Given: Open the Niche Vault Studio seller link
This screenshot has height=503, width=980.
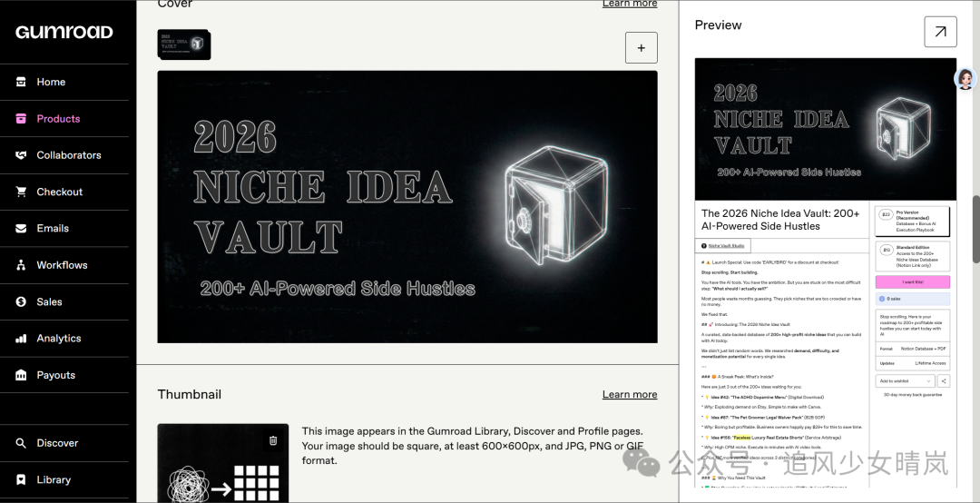Looking at the screenshot, I should [x=726, y=246].
